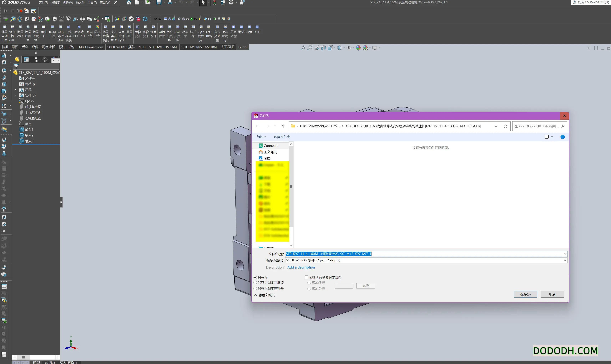This screenshot has width=611, height=364.
Task: Click the 保存(S) button
Action: point(525,294)
